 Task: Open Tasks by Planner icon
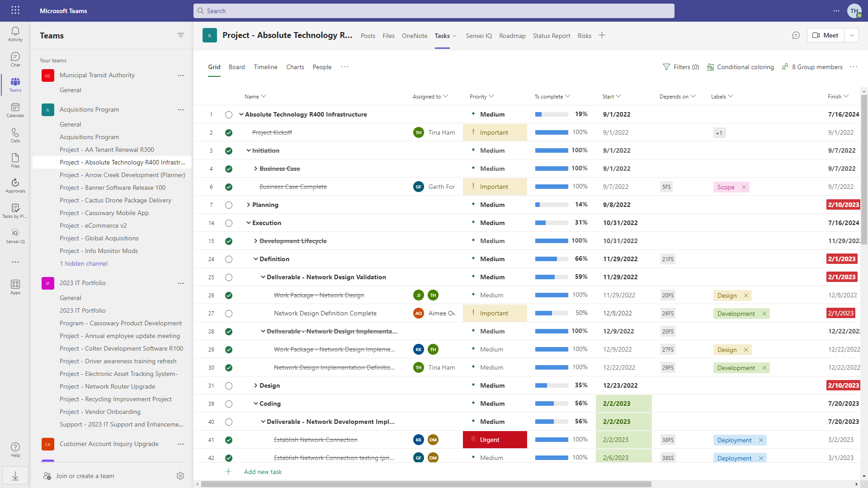[15, 211]
